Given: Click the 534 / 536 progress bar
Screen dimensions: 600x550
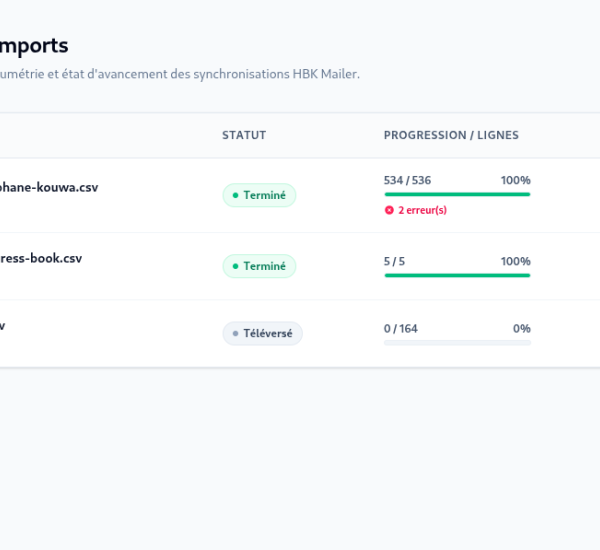Looking at the screenshot, I should (x=457, y=194).
